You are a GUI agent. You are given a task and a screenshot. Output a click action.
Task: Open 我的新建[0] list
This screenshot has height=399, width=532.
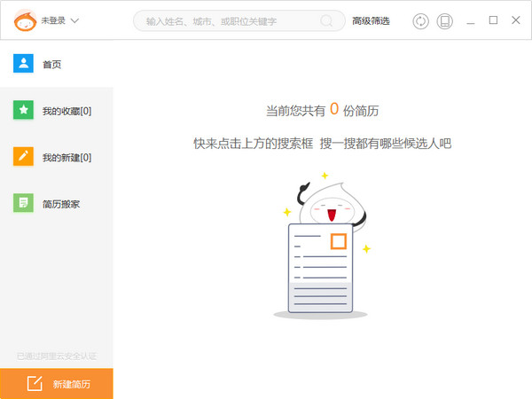(x=66, y=158)
